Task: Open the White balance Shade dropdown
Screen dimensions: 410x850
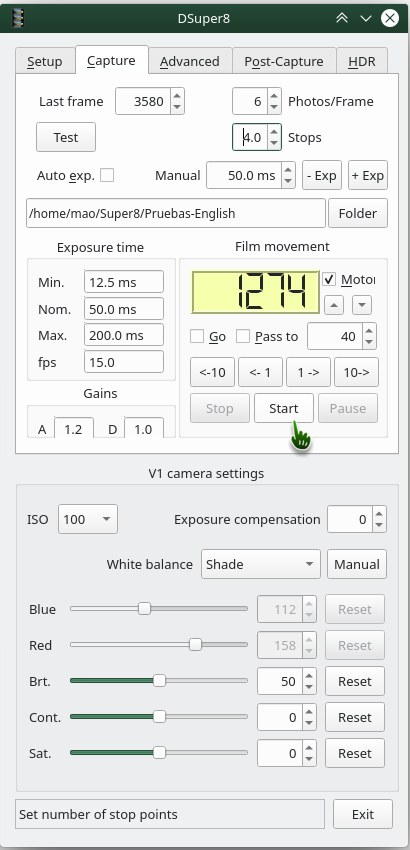Action: click(261, 564)
